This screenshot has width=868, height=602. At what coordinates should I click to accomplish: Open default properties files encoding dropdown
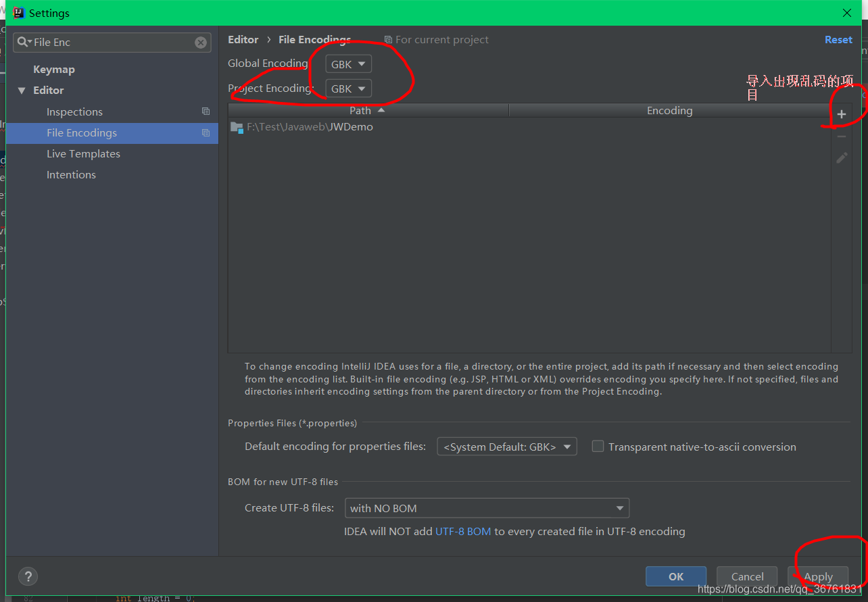(x=507, y=447)
